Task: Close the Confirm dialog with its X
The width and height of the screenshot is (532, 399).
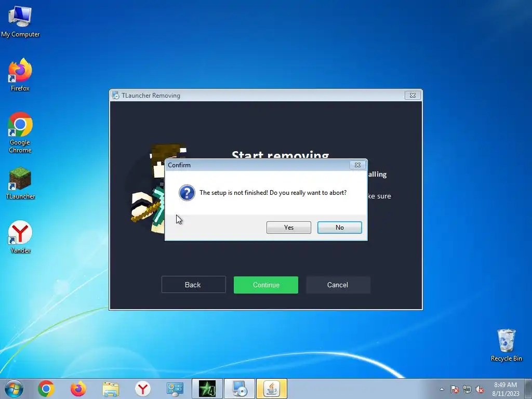Action: point(357,165)
